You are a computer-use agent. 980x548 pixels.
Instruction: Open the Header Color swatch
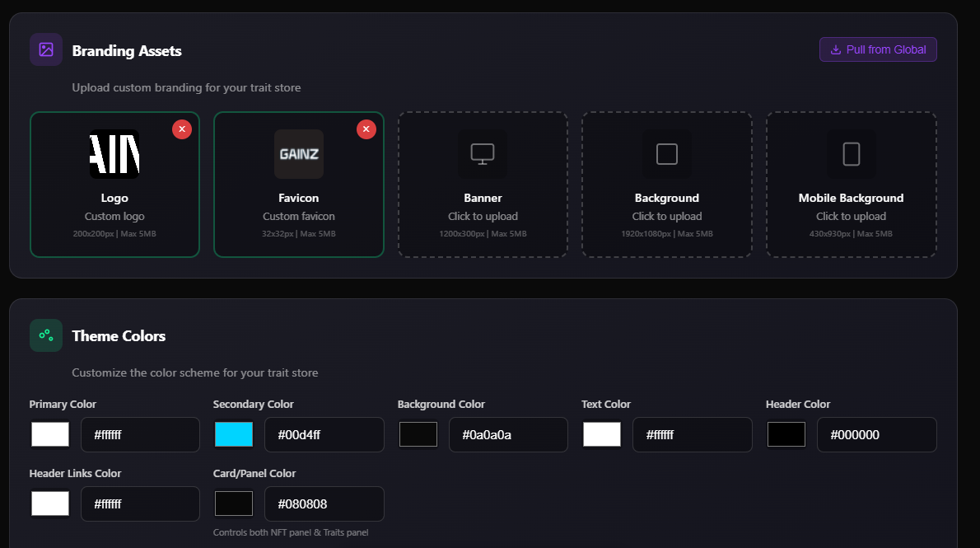click(786, 434)
